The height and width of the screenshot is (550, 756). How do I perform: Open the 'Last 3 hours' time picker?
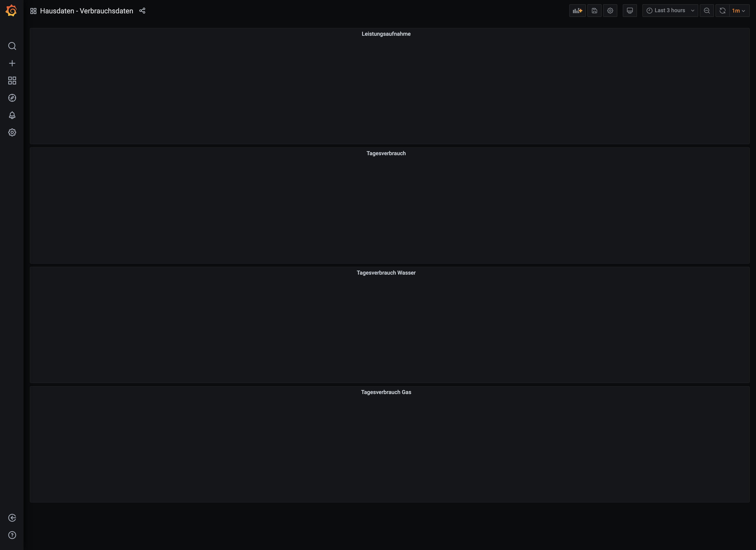coord(670,11)
